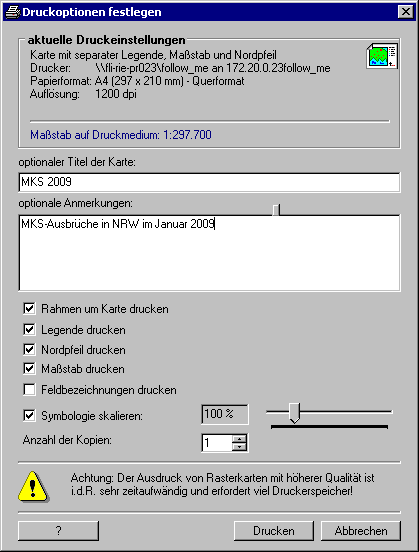419x552 pixels.
Task: Click the Auflösung 1200 dpi line
Action: (x=83, y=94)
